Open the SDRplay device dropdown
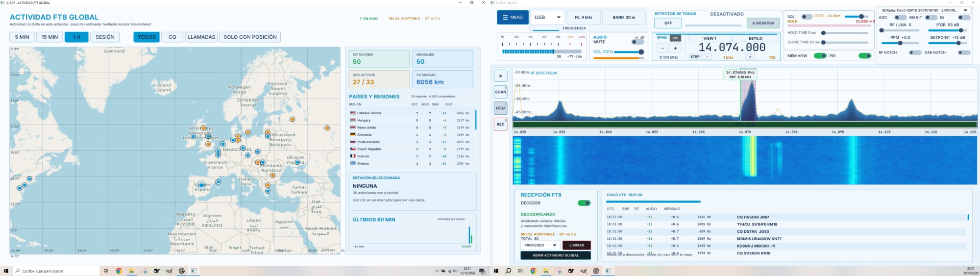Image resolution: width=980 pixels, height=276 pixels. pos(924,10)
